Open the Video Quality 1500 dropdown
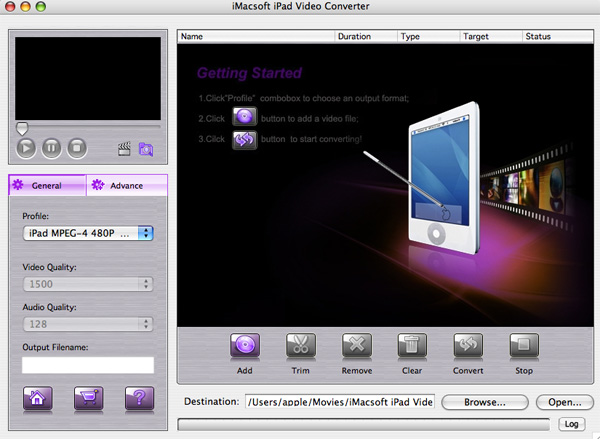Screen dimensions: 600x439 pos(88,284)
